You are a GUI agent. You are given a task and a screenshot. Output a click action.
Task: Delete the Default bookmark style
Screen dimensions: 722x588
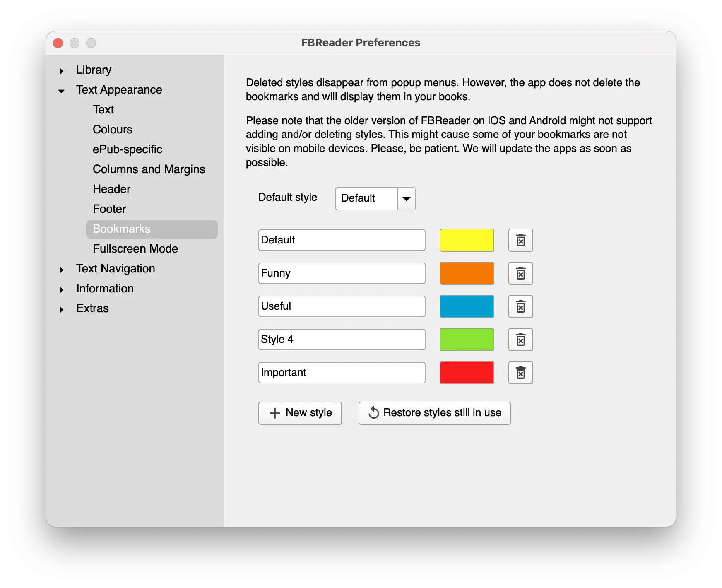[520, 240]
